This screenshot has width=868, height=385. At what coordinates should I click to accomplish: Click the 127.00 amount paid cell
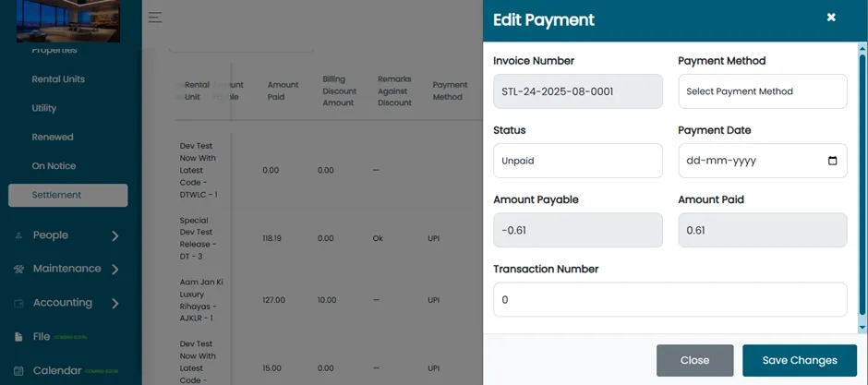coord(273,300)
